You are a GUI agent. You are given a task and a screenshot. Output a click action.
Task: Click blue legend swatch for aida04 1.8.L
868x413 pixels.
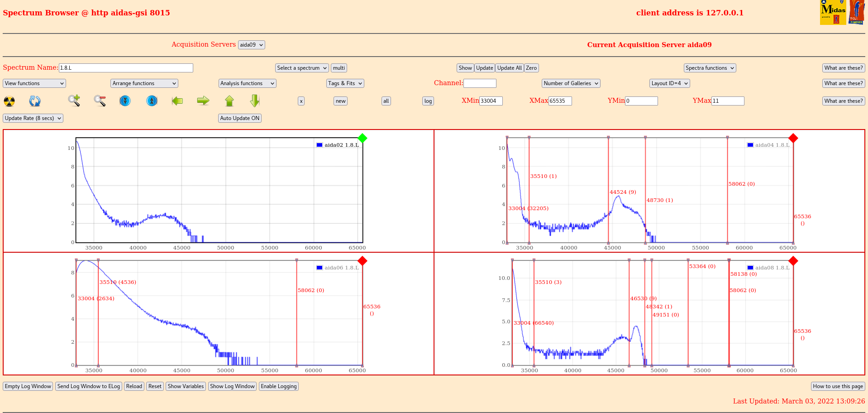click(750, 145)
